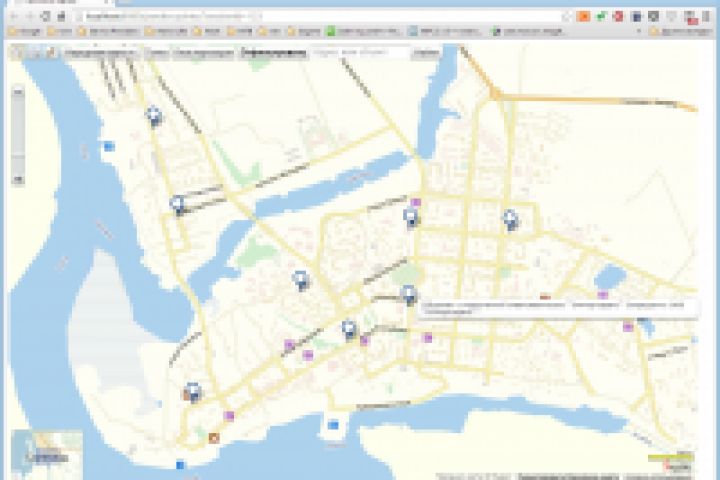The width and height of the screenshot is (720, 480).
Task: Click the overview mini-map in bottom-left corner
Action: [x=47, y=454]
